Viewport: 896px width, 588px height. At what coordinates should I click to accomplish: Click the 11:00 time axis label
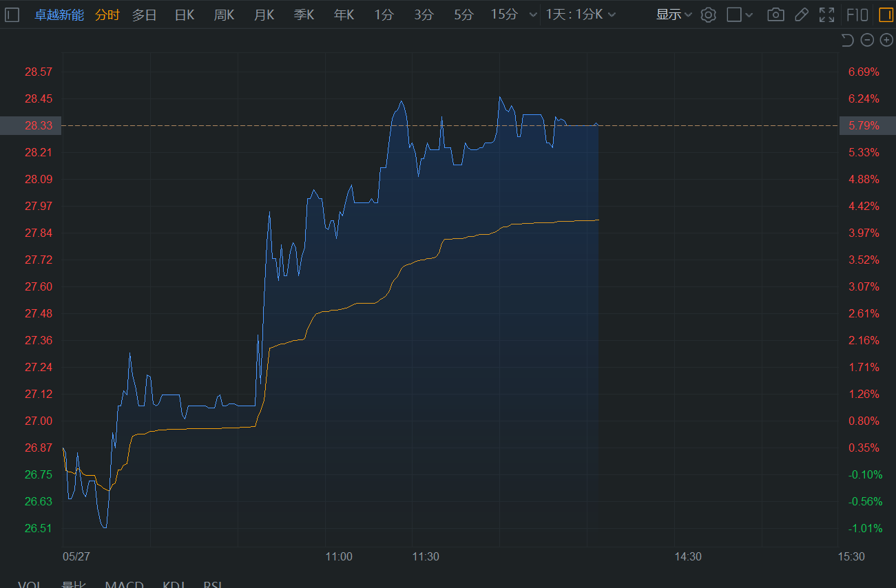pos(339,556)
